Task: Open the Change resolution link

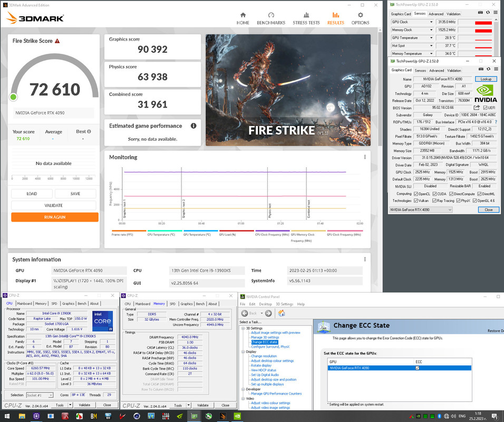Action: [x=264, y=356]
